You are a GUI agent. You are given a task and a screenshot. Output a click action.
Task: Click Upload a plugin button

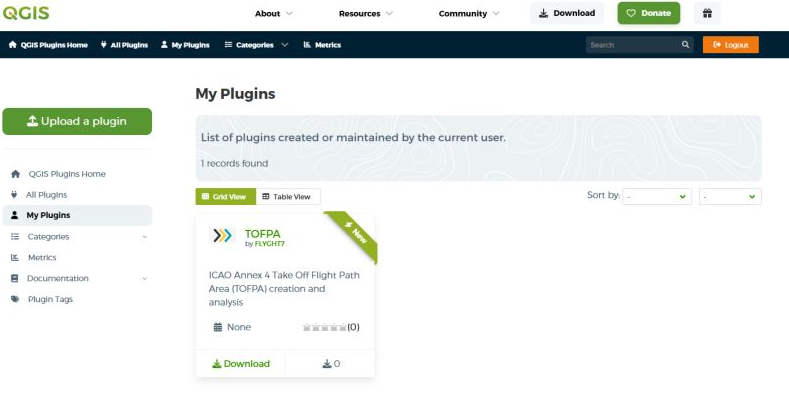pos(77,121)
